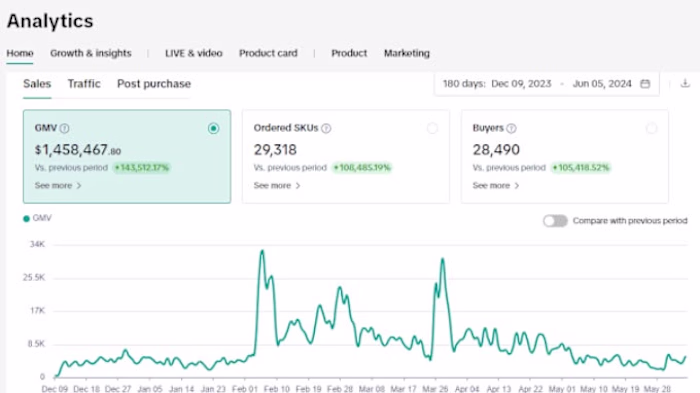Show Ordered SKUs info icon
The width and height of the screenshot is (700, 393).
(x=326, y=128)
